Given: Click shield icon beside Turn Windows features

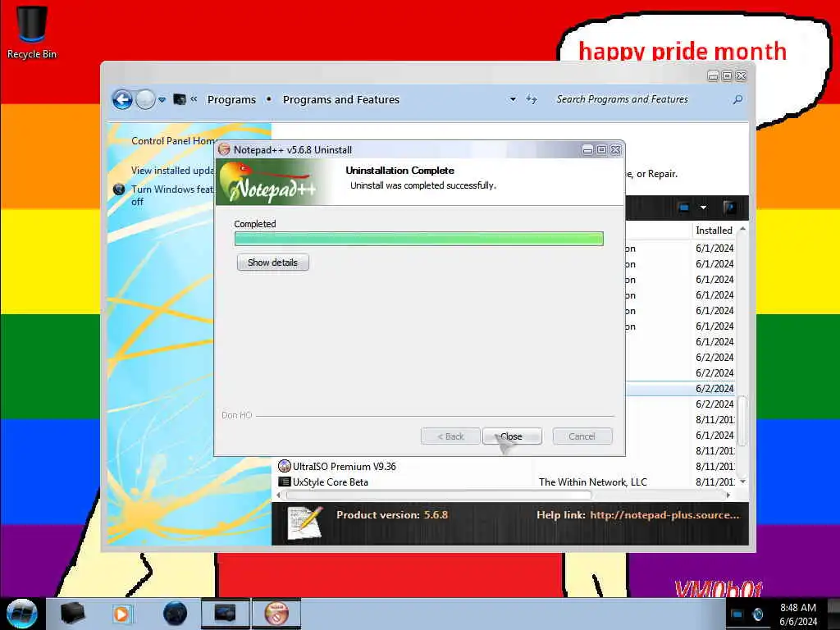Looking at the screenshot, I should pyautogui.click(x=120, y=189).
